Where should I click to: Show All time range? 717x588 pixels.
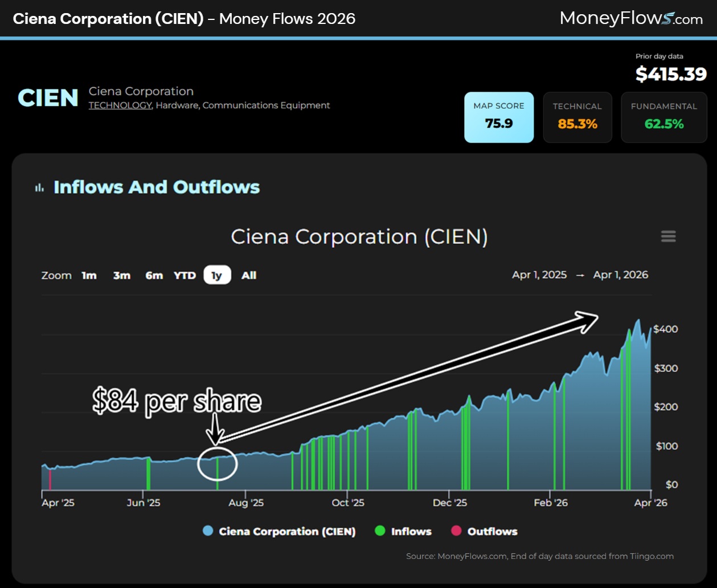(249, 275)
